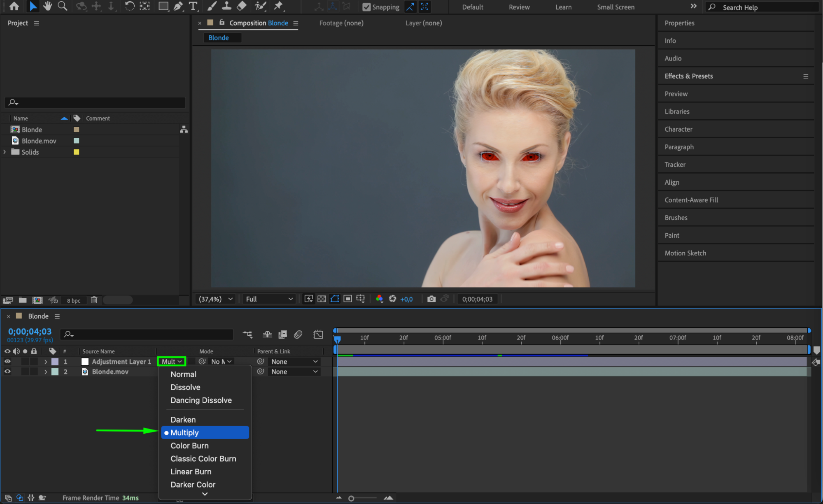This screenshot has height=504, width=823.
Task: Toggle visibility of Blonde.mov layer
Action: [7, 372]
